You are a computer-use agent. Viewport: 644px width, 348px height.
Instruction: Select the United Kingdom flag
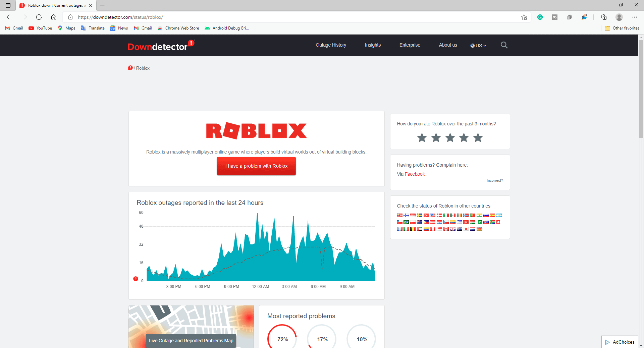click(x=453, y=229)
